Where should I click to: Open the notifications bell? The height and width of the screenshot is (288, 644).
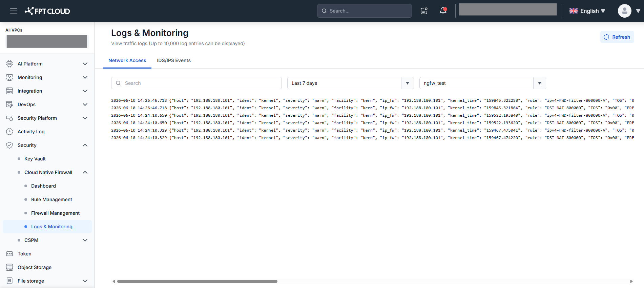[x=443, y=11]
